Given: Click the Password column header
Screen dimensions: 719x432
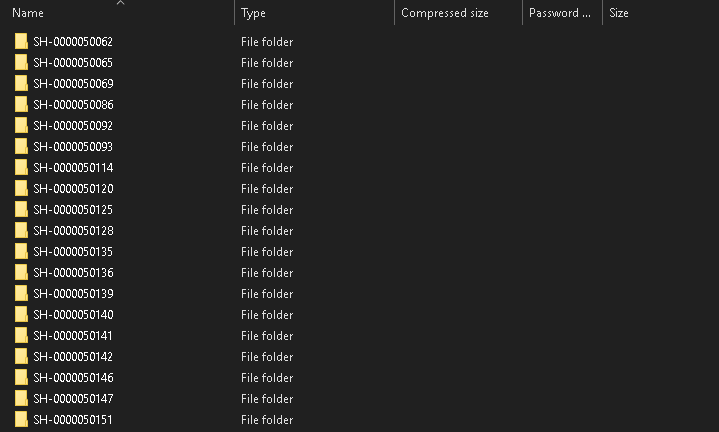Looking at the screenshot, I should pyautogui.click(x=560, y=14).
